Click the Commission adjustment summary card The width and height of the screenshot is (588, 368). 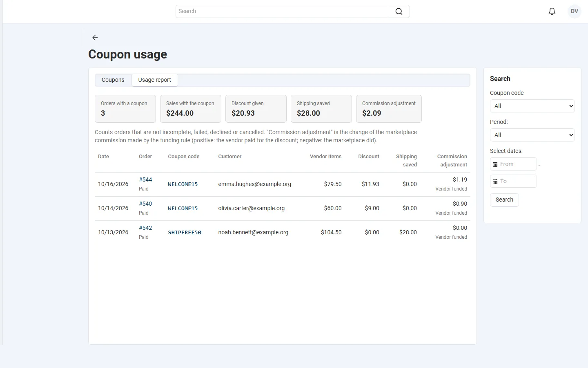click(x=389, y=109)
